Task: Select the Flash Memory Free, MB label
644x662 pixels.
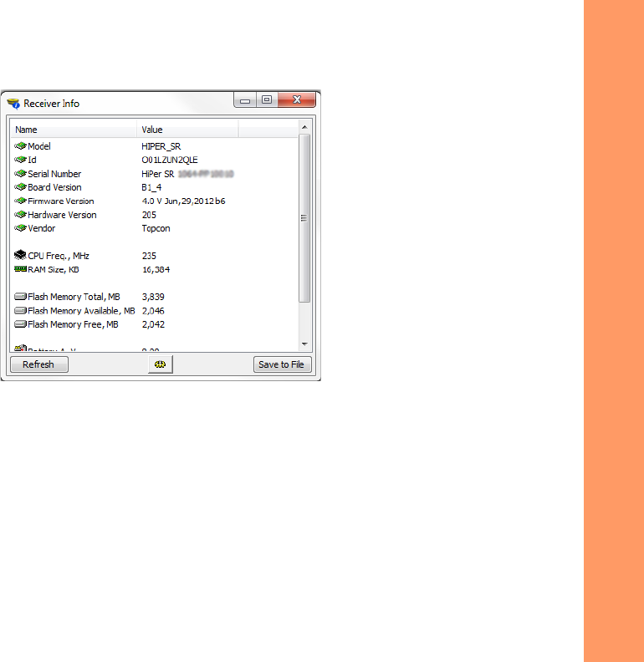Action: (73, 324)
